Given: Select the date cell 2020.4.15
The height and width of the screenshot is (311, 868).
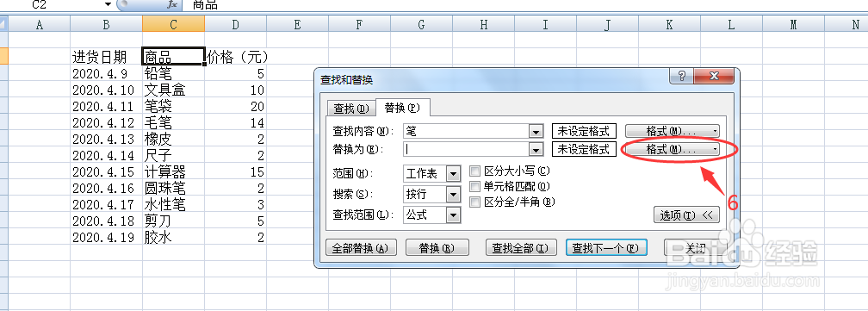Looking at the screenshot, I should click(x=106, y=171).
